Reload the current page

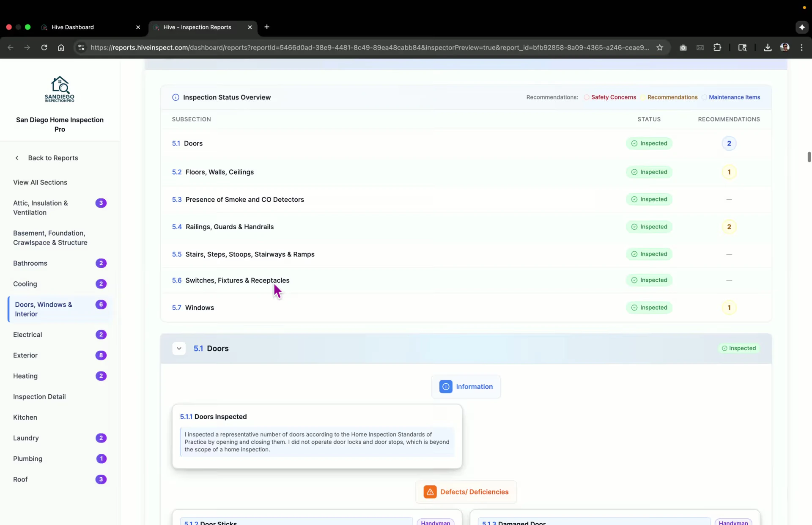coord(44,47)
